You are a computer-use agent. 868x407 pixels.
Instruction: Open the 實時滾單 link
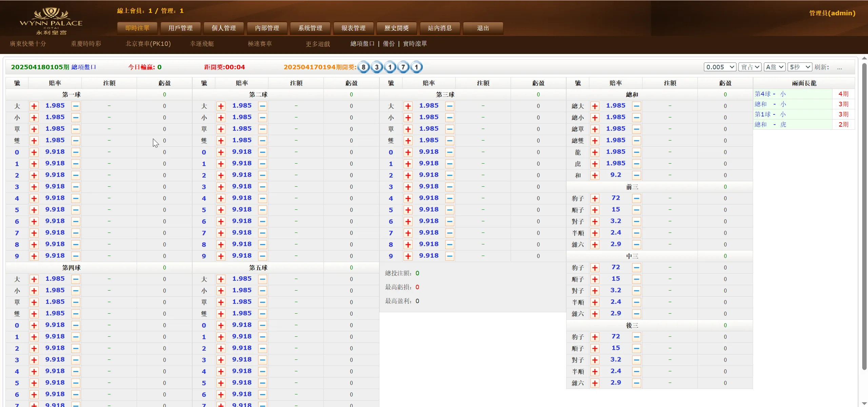coord(415,44)
